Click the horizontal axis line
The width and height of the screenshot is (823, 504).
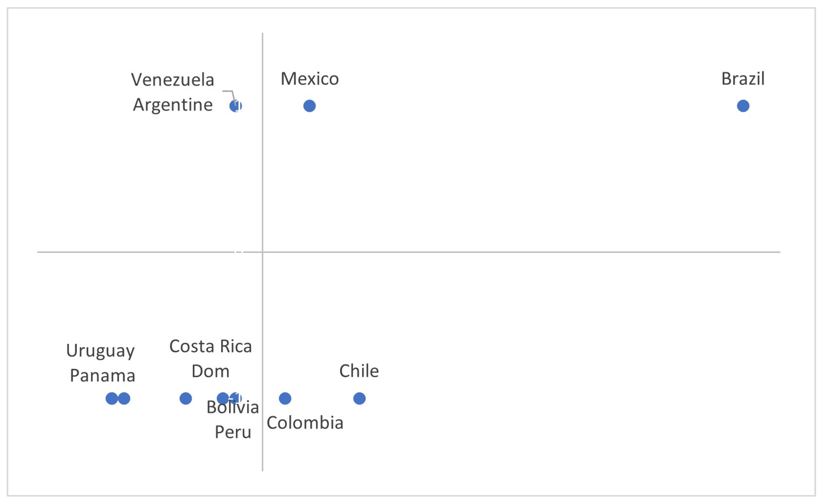tap(409, 252)
